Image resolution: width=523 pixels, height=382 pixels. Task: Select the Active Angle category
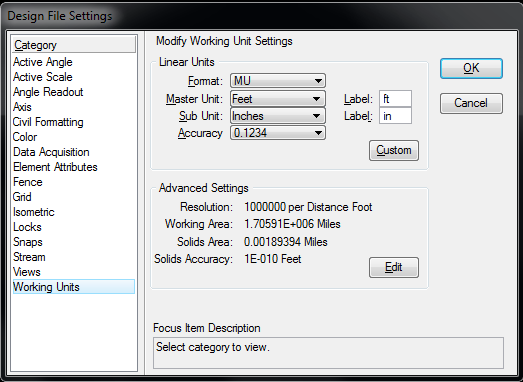(74, 62)
